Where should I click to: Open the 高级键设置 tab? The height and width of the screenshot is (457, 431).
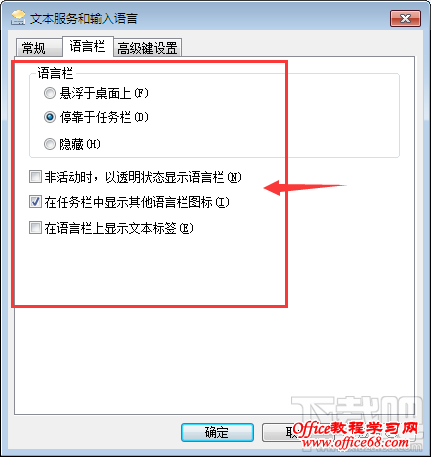coord(147,48)
